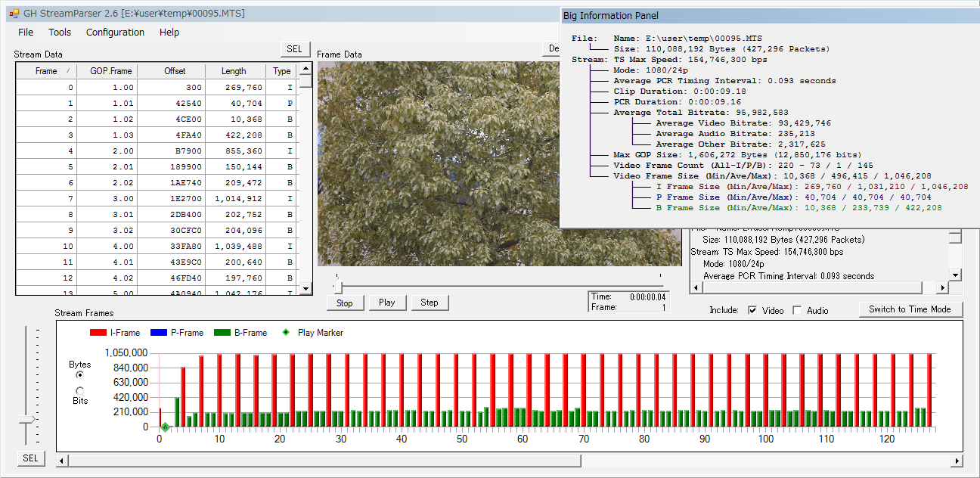980x478 pixels.
Task: Disable the Video include checkbox
Action: pyautogui.click(x=752, y=310)
